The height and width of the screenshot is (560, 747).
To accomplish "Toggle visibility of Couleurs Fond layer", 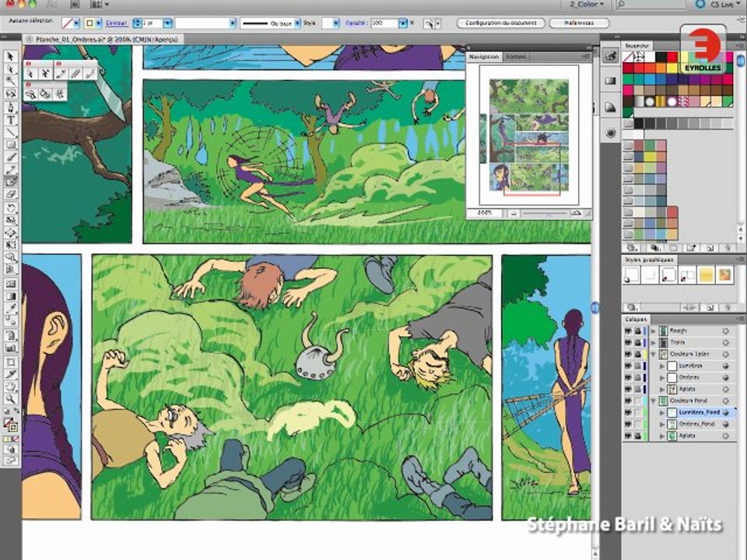I will pos(628,401).
